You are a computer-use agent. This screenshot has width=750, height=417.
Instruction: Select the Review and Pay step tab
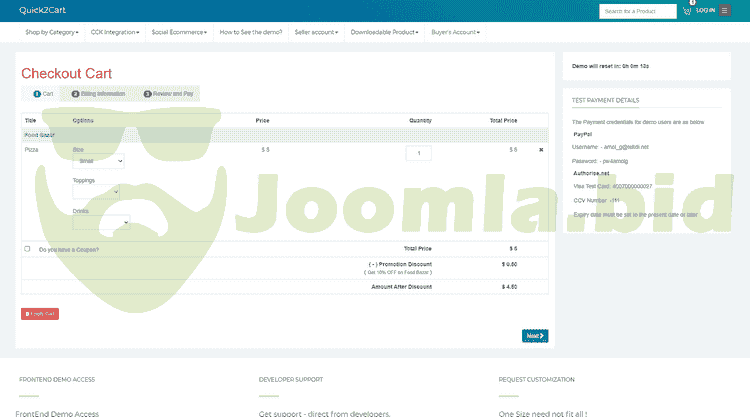169,93
